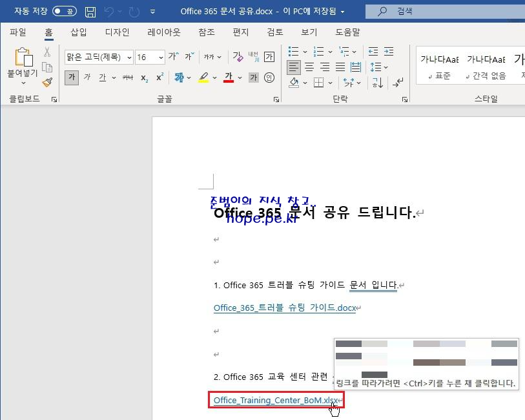This screenshot has width=525, height=420.
Task: Align text left
Action: tap(294, 67)
